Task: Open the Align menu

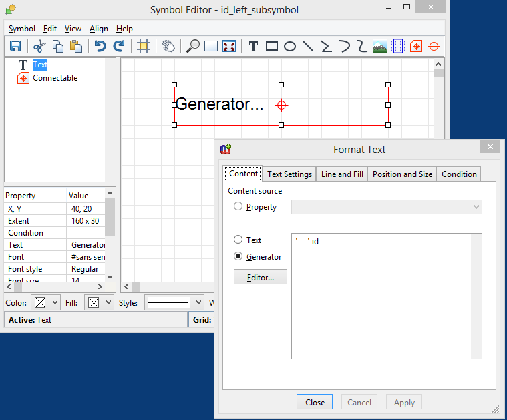Action: tap(99, 29)
